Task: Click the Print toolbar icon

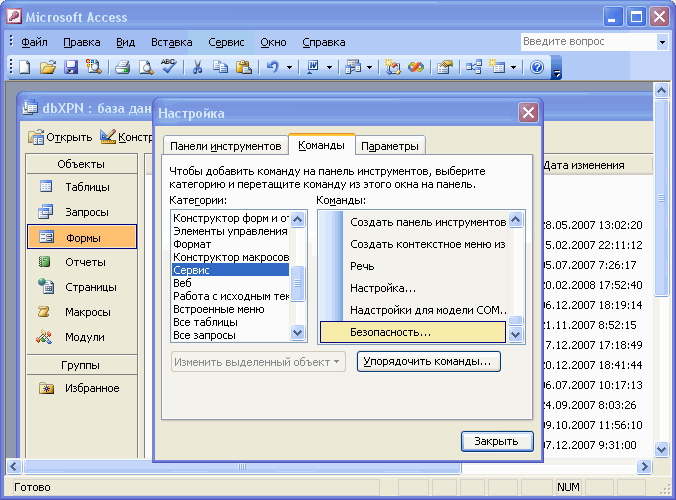Action: click(123, 67)
